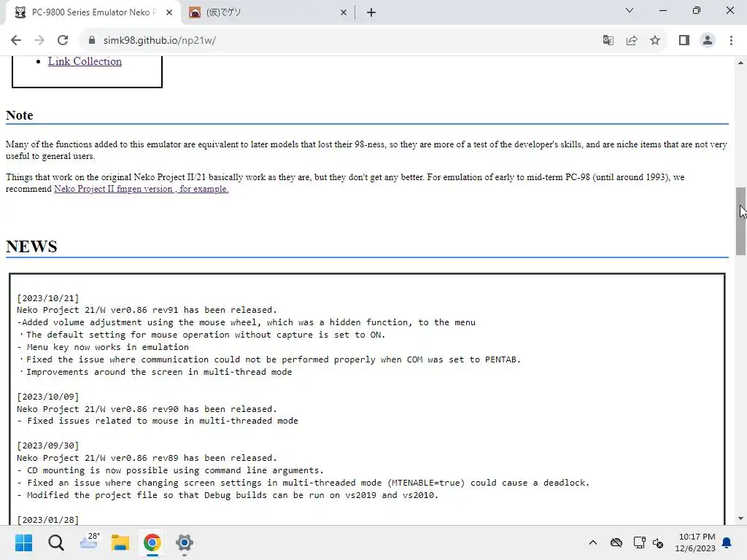Reload the current page

pyautogui.click(x=63, y=40)
